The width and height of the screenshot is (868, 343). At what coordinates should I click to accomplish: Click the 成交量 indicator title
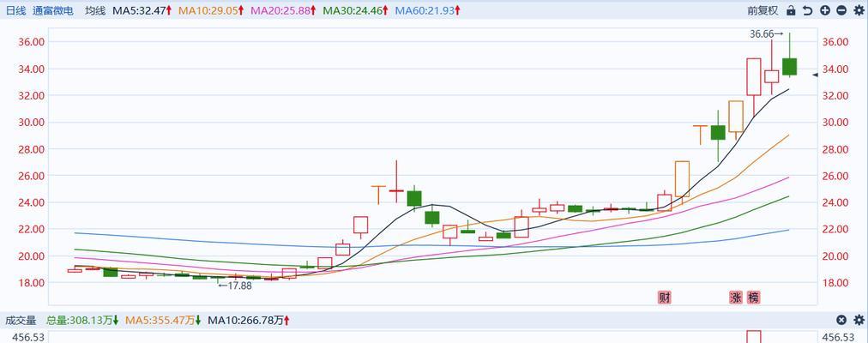click(x=21, y=320)
